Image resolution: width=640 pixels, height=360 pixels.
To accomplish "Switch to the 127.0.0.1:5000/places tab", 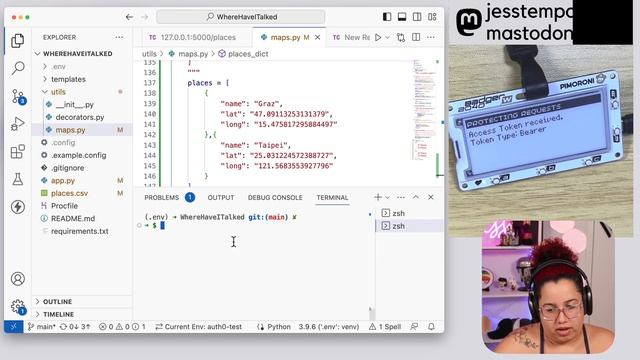I will point(193,38).
